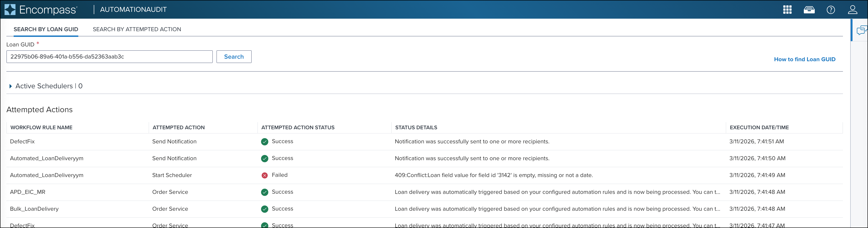Open the user profile icon

[853, 10]
